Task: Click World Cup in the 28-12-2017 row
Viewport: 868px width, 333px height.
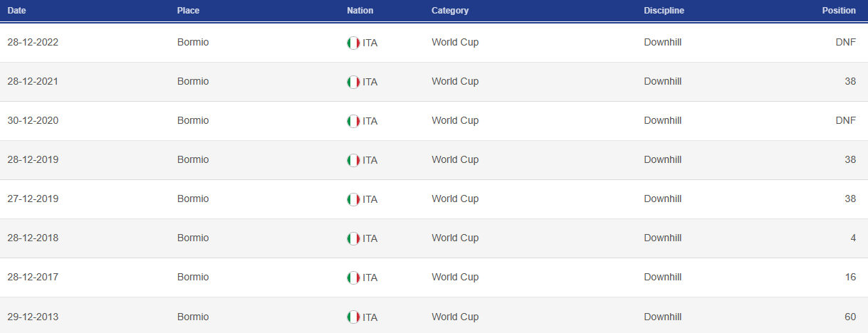Action: click(455, 277)
